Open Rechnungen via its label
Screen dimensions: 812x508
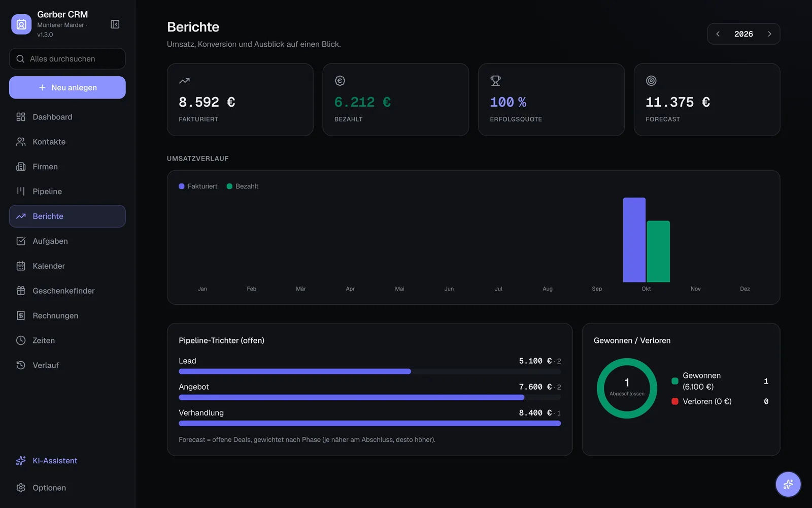(55, 315)
